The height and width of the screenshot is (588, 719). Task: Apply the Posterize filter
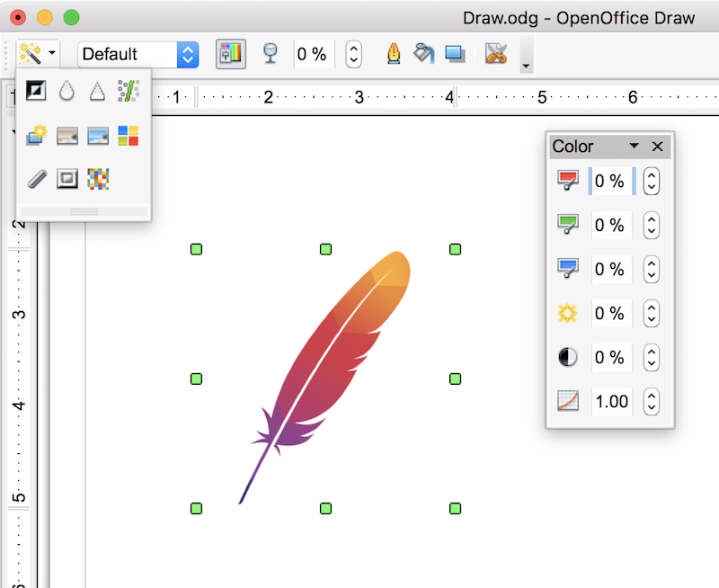(x=97, y=135)
